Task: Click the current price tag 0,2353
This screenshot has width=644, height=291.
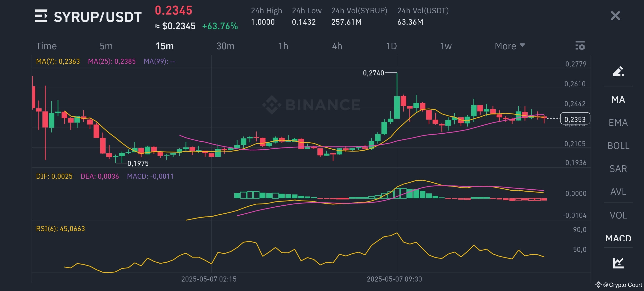Action: (x=575, y=119)
